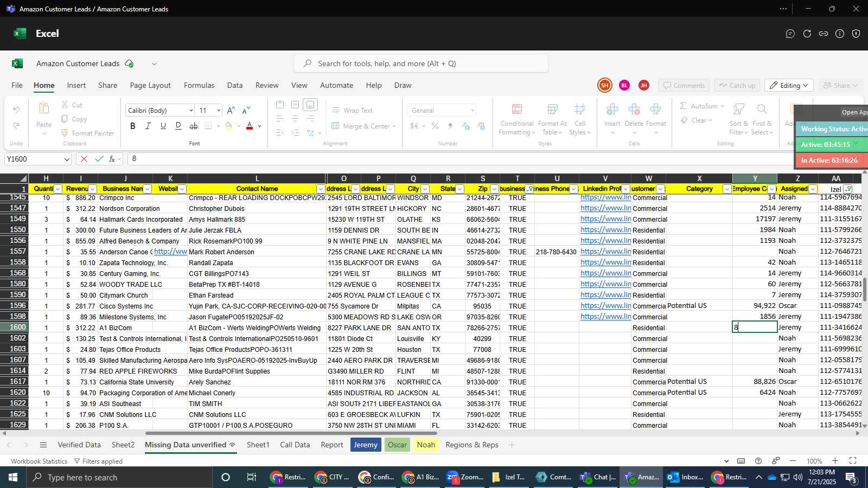Screen dimensions: 868x488
Task: Click the Catch up button
Action: (737, 85)
